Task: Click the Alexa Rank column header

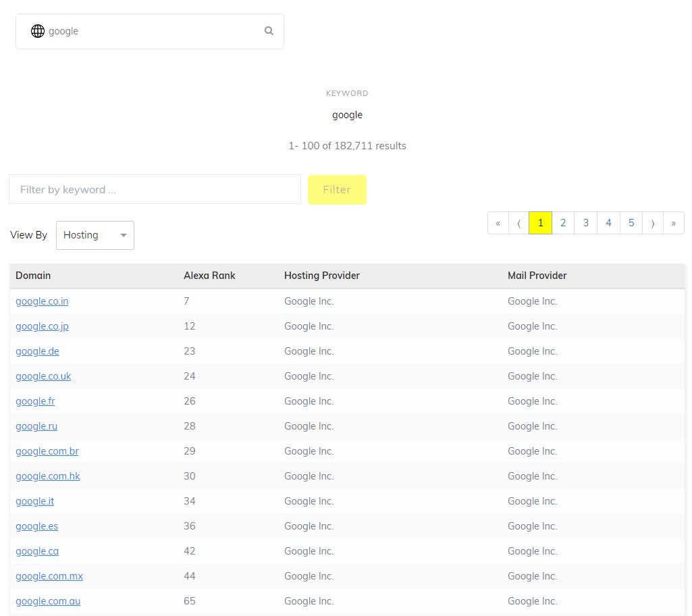Action: [x=210, y=276]
